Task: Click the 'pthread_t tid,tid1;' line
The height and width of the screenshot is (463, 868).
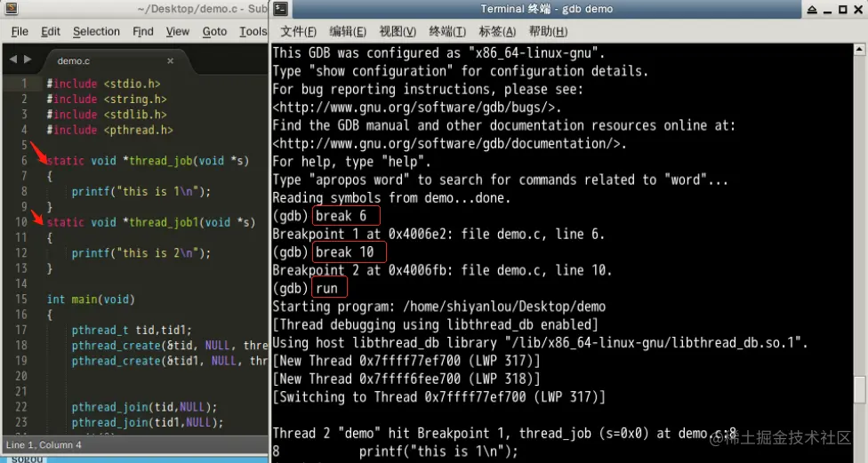Action: click(132, 331)
